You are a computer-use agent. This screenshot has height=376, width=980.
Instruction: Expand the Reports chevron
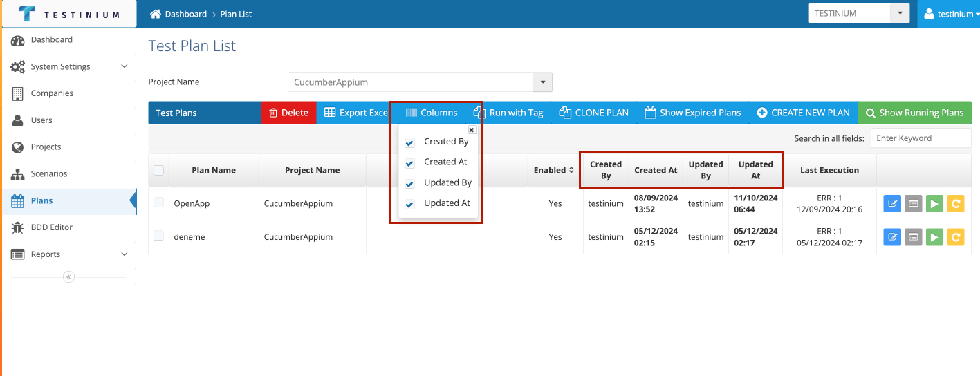[124, 254]
